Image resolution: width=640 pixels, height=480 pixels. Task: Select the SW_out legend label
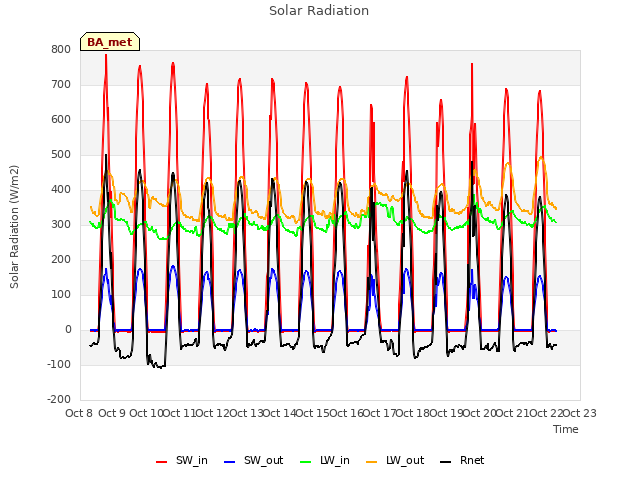(264, 460)
